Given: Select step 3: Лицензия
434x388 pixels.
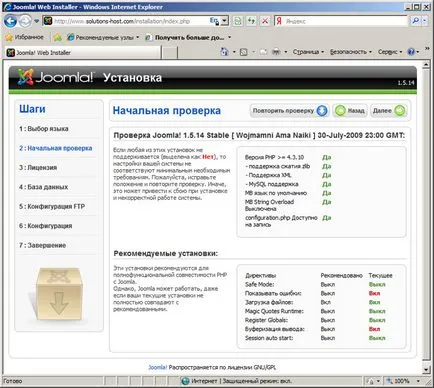Looking at the screenshot, I should pos(38,167).
